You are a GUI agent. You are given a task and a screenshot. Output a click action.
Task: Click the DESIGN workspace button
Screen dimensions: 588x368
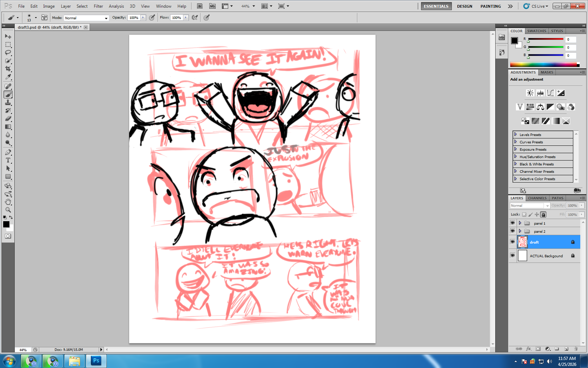[x=464, y=6]
